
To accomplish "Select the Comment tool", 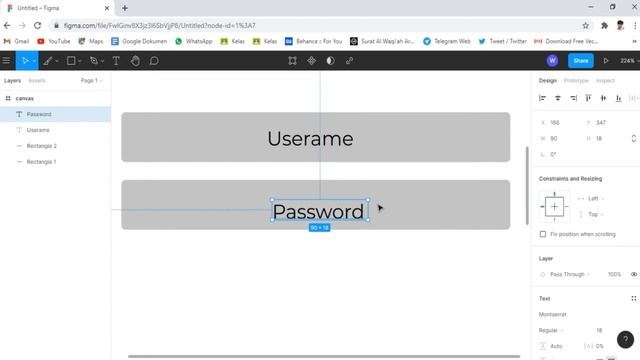I will [154, 61].
